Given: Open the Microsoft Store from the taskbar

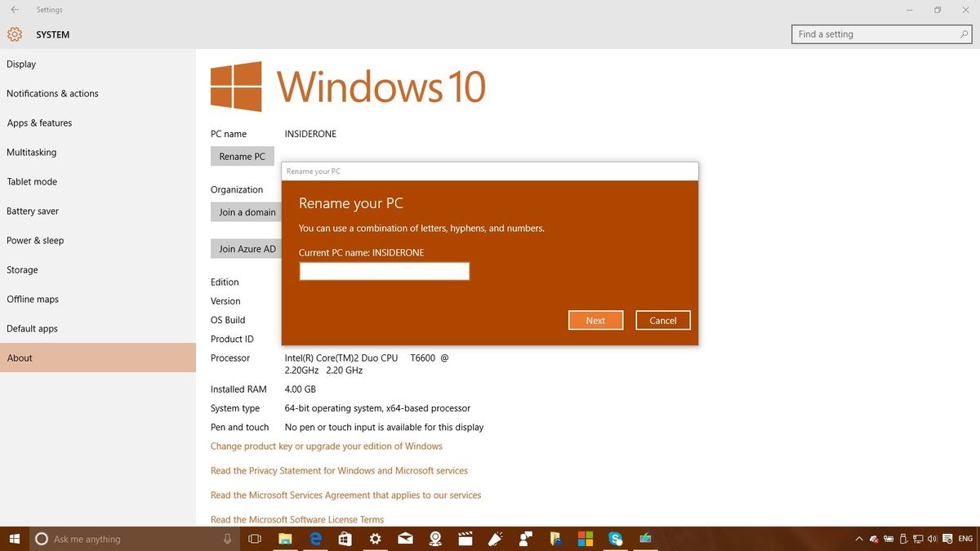Looking at the screenshot, I should (345, 539).
